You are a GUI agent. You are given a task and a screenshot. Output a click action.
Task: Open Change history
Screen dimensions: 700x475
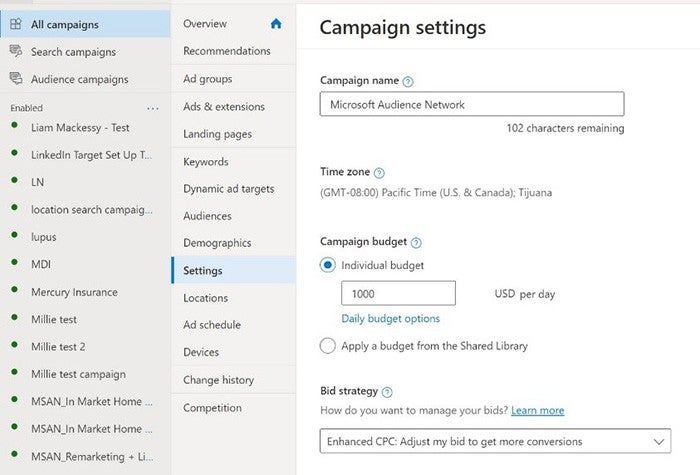point(218,380)
